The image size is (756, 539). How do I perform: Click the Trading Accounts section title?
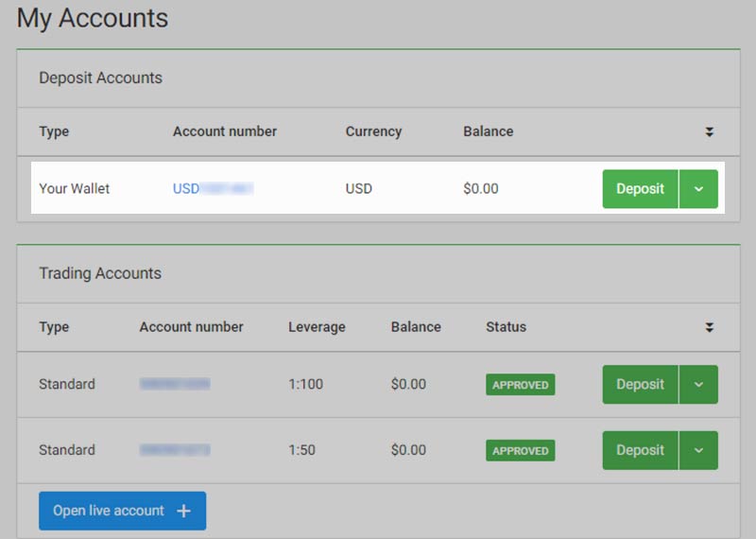[x=100, y=274]
